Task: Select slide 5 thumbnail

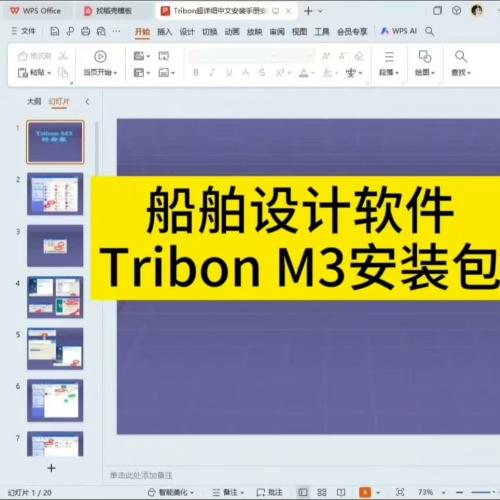Action: pos(55,349)
